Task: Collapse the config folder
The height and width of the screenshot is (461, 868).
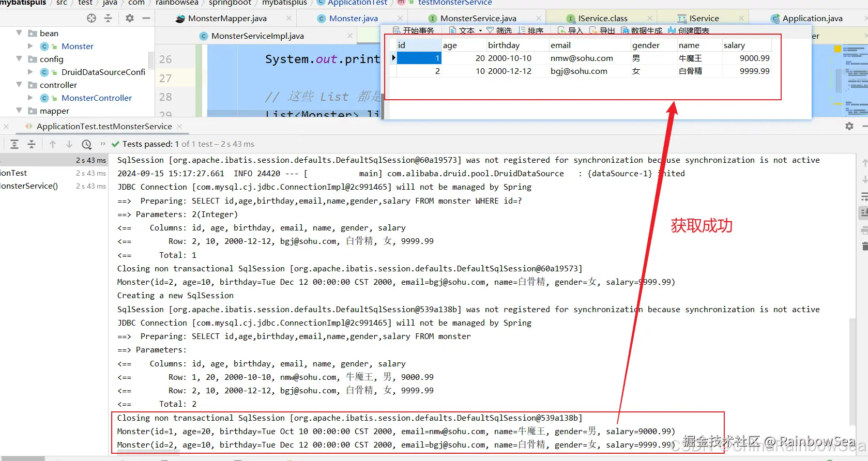Action: (19, 59)
